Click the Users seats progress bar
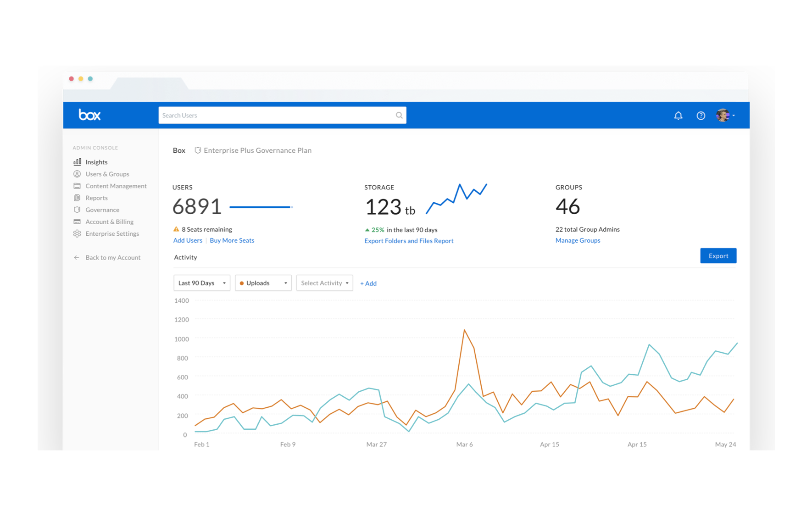This screenshot has height=516, width=812. tap(261, 207)
